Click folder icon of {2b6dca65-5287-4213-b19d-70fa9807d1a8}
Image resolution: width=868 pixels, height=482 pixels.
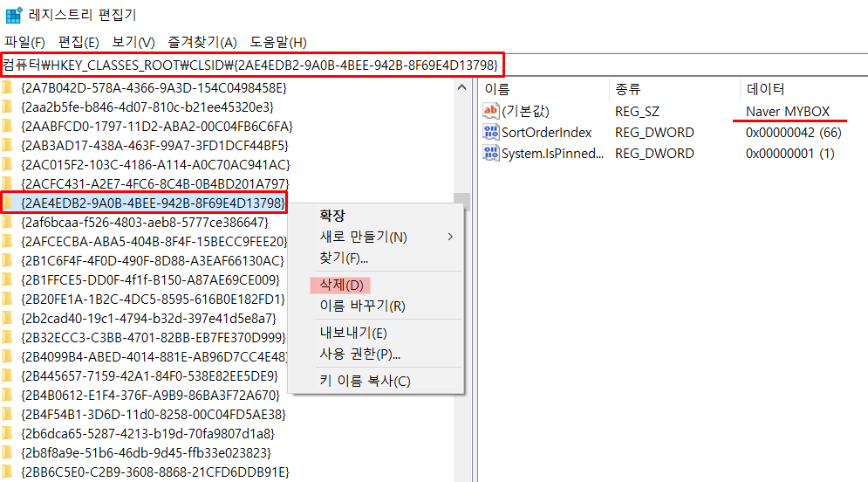tap(7, 434)
